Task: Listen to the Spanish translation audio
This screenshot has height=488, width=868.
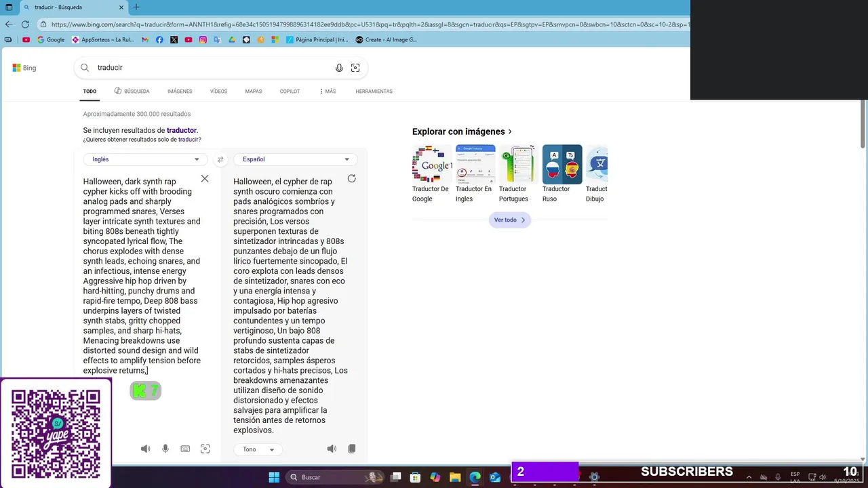Action: [332, 449]
